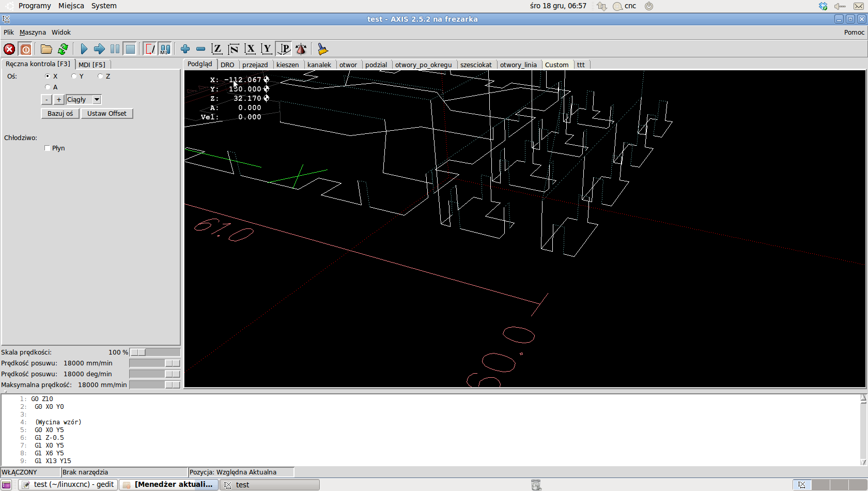Open the Widok menu
The image size is (868, 491).
[61, 32]
